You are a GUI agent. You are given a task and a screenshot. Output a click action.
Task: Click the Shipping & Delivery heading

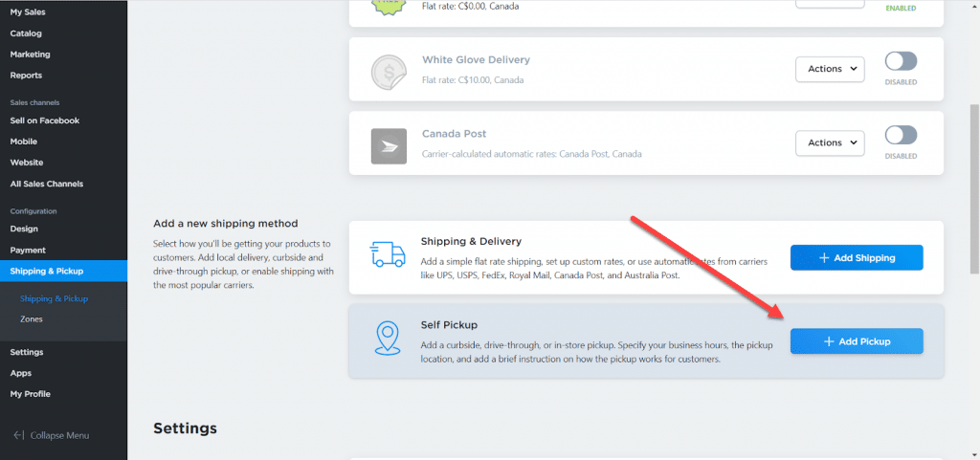tap(471, 241)
